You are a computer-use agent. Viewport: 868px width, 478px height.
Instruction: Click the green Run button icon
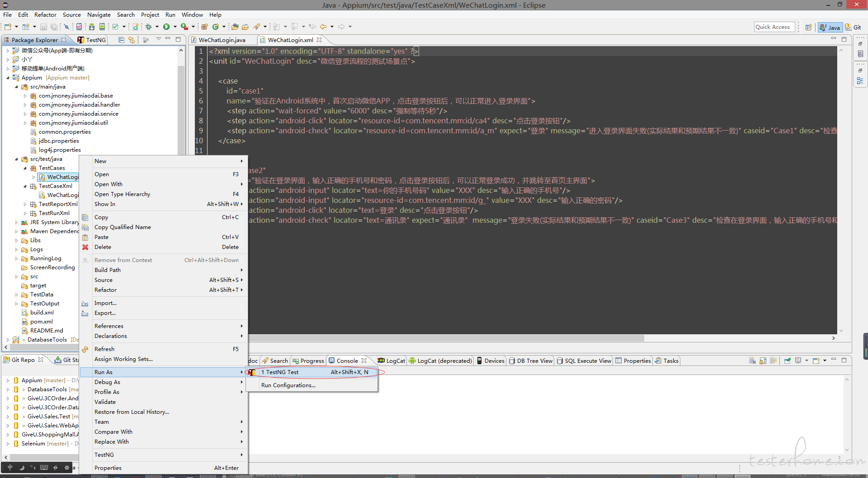[x=166, y=27]
